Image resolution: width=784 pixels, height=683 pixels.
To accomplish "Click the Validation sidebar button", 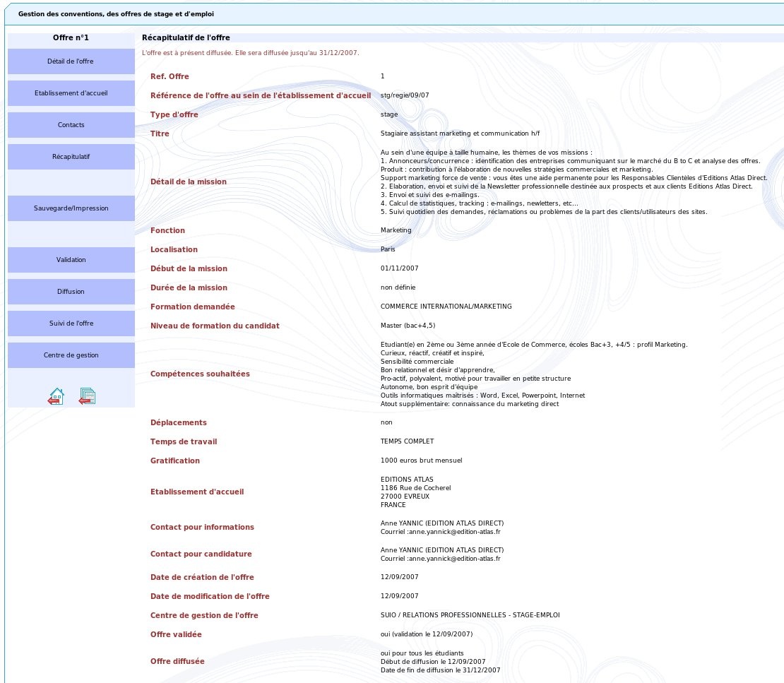I will [71, 260].
